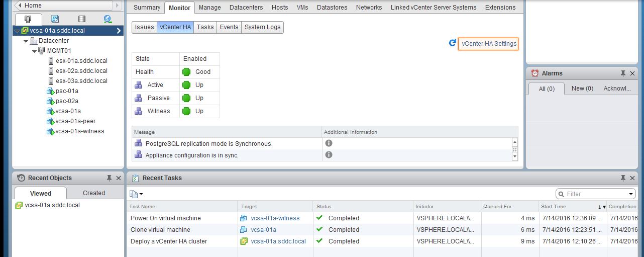The image size is (644, 257).
Task: Click the Passive node icon in status table
Action: pos(139,98)
